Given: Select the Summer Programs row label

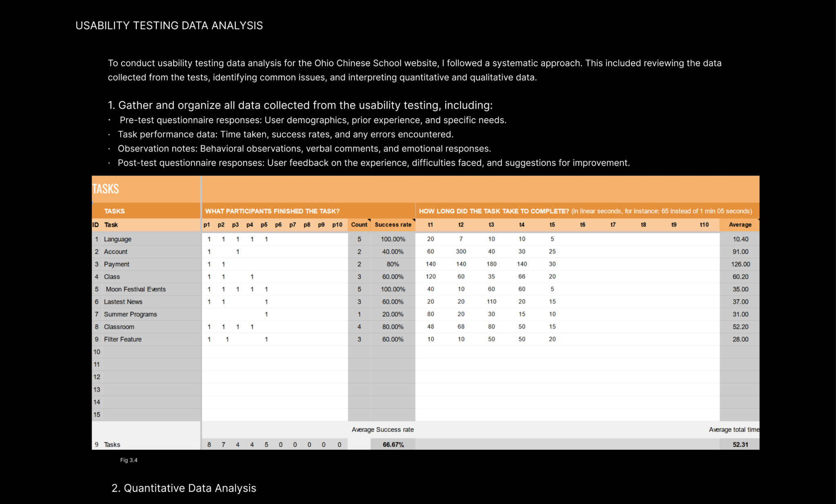Looking at the screenshot, I should [130, 314].
